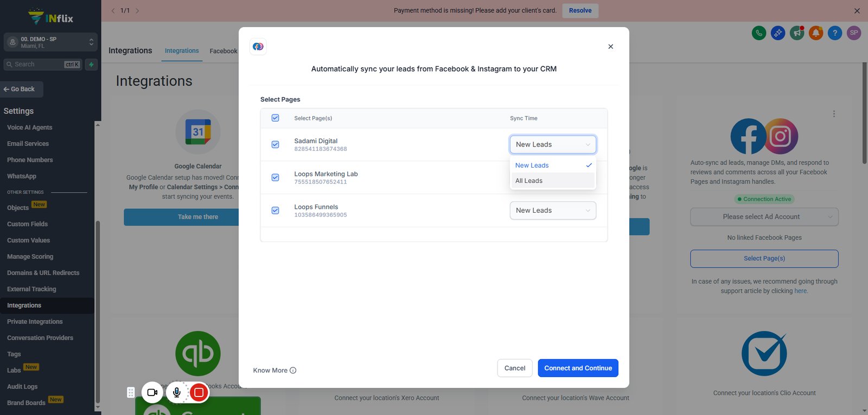Open Audit Logs in sidebar
The image size is (868, 415).
pos(22,387)
